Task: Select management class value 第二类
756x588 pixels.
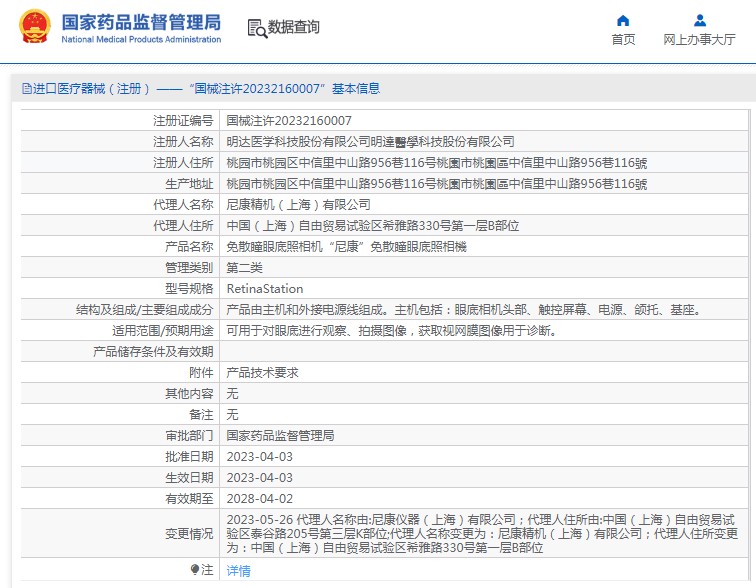Action: [244, 268]
